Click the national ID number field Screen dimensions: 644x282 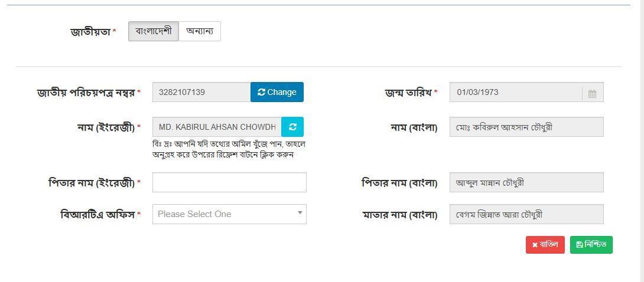coord(201,92)
